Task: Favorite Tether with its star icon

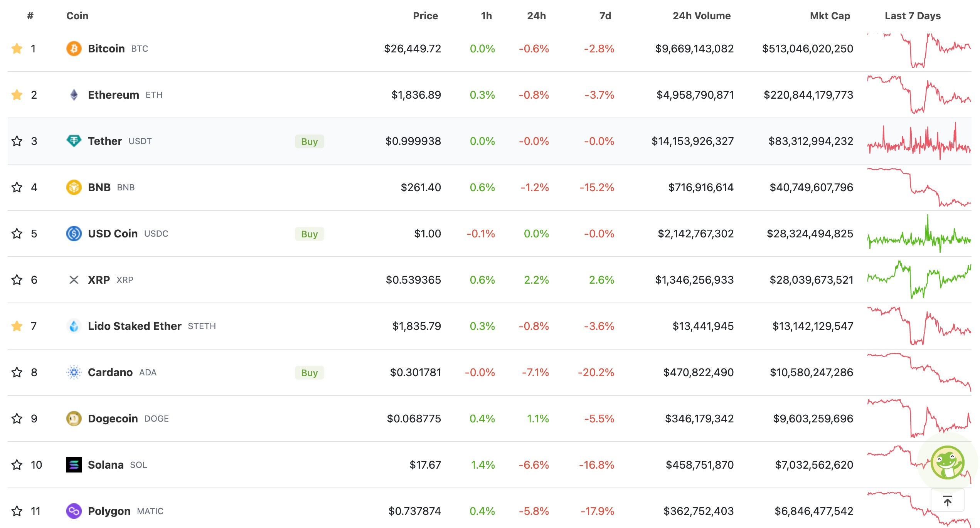Action: point(17,141)
